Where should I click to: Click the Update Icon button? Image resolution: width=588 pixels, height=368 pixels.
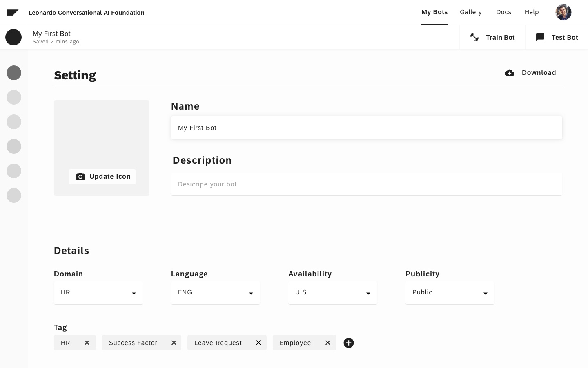coord(102,177)
